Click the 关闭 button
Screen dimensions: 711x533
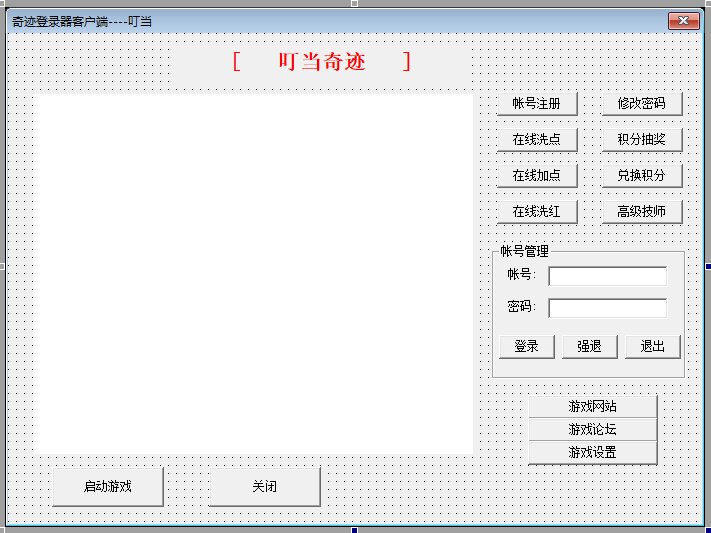point(264,487)
